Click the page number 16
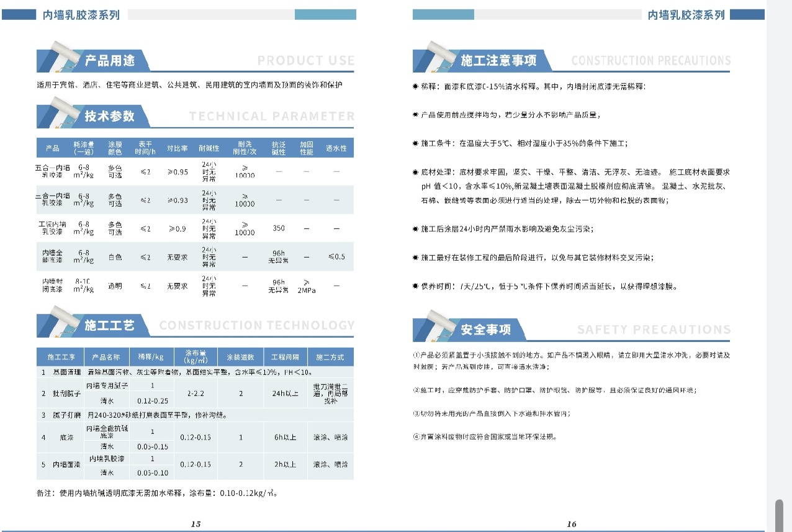Image resolution: width=792 pixels, height=532 pixels. click(572, 524)
